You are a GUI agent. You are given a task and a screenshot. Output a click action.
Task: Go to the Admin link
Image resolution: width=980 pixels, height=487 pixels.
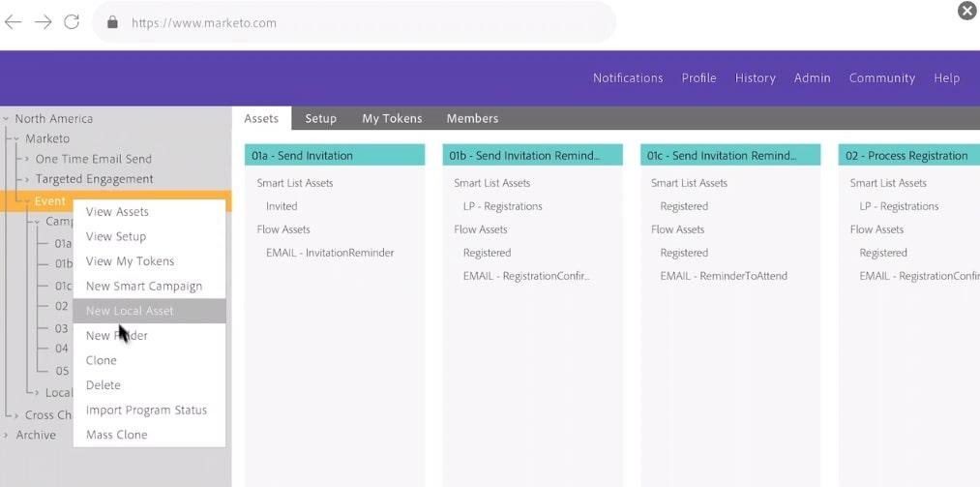[x=812, y=77]
